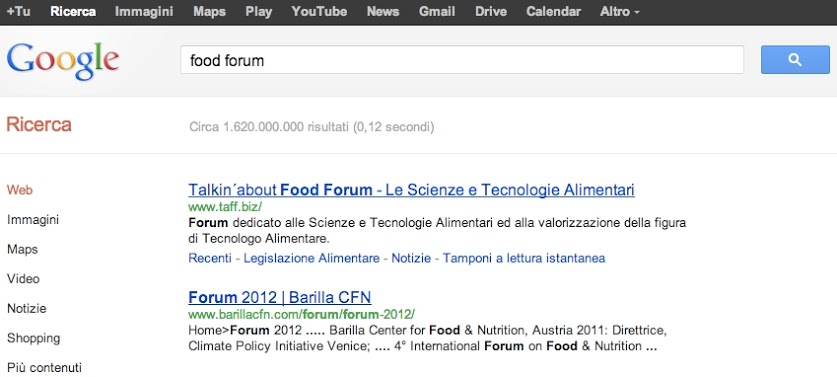837x377 pixels.
Task: Open Drive from the top bar
Action: coord(491,12)
